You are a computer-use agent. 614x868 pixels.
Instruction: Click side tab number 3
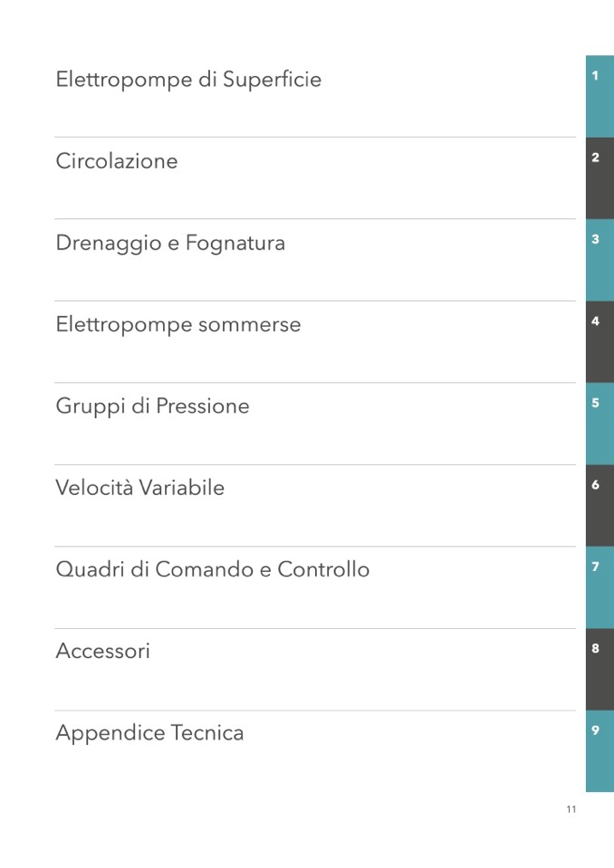pyautogui.click(x=599, y=260)
